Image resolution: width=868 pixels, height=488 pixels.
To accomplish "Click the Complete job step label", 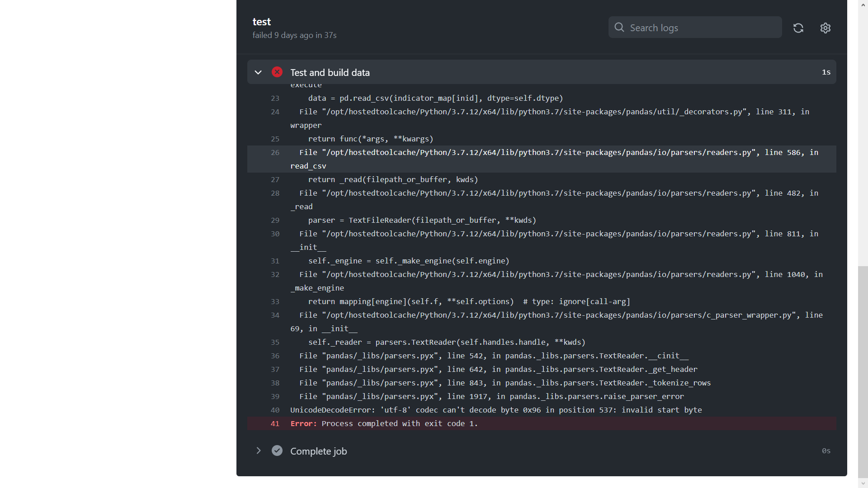I will point(318,450).
